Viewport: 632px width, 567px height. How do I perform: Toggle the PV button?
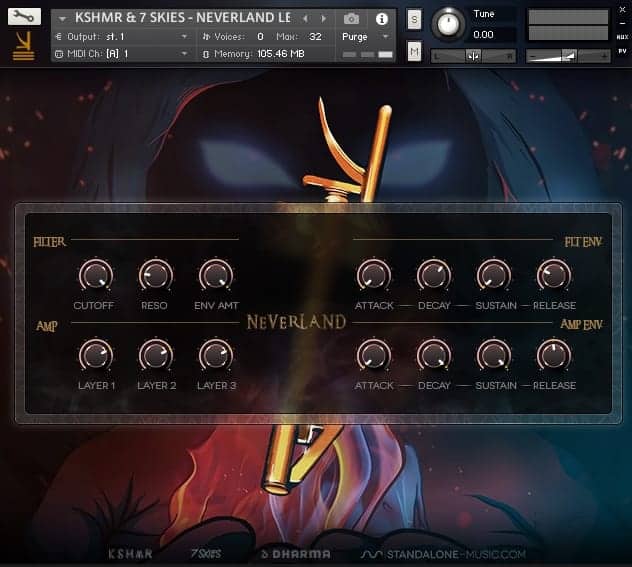pyautogui.click(x=622, y=51)
